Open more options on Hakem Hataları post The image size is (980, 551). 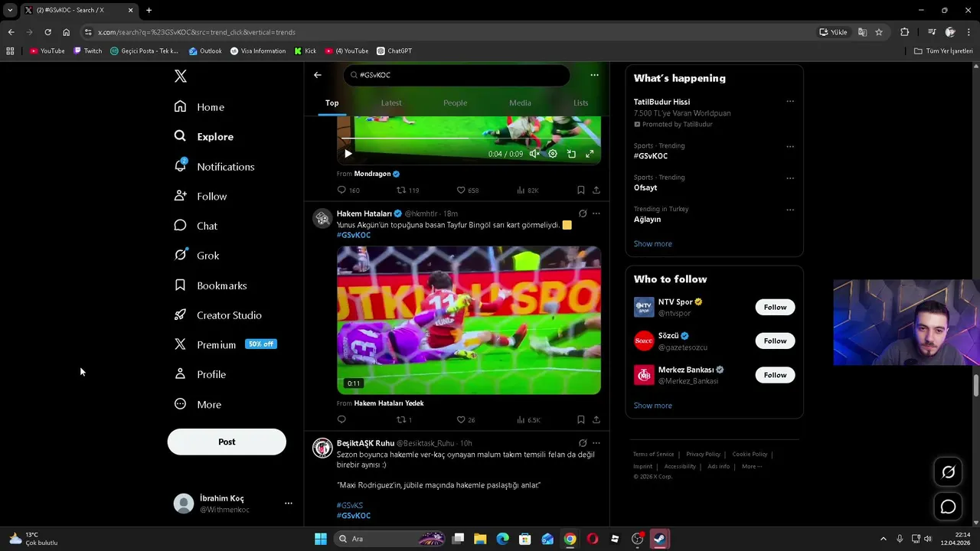596,214
